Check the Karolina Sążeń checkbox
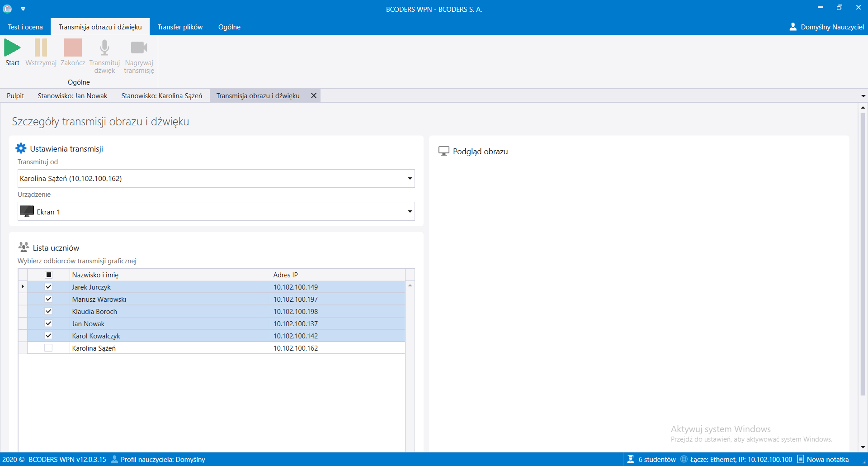The width and height of the screenshot is (868, 466). click(x=48, y=348)
